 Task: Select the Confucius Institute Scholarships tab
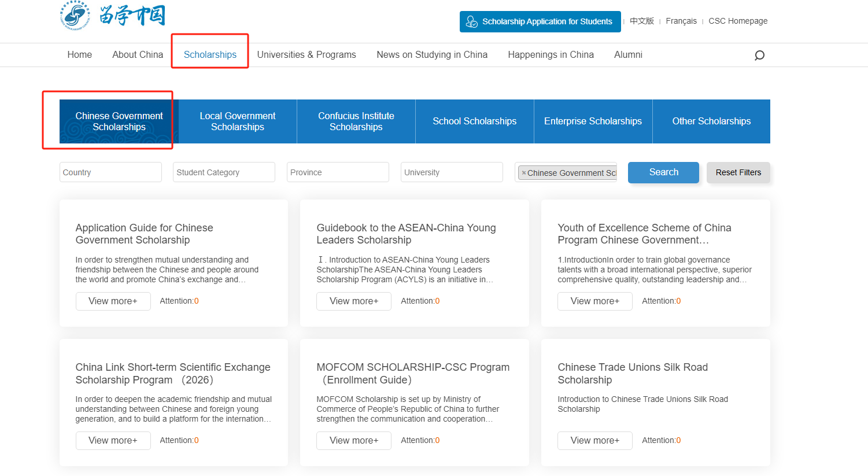coord(356,121)
